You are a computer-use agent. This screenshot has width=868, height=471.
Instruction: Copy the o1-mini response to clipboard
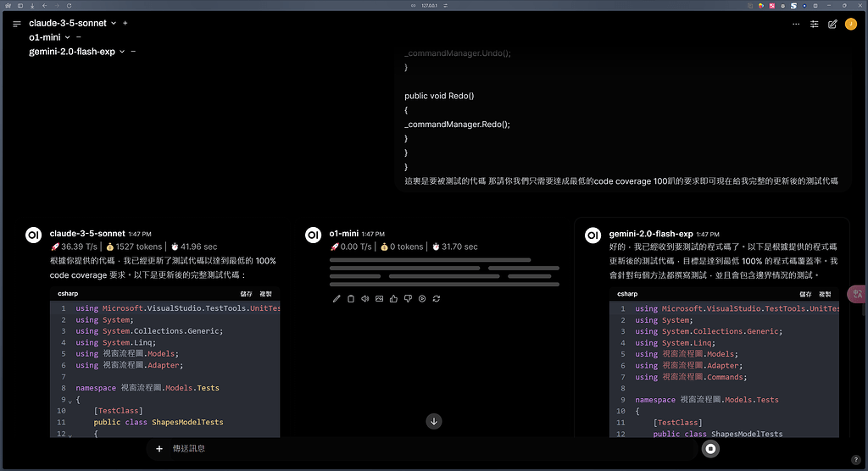tap(351, 299)
